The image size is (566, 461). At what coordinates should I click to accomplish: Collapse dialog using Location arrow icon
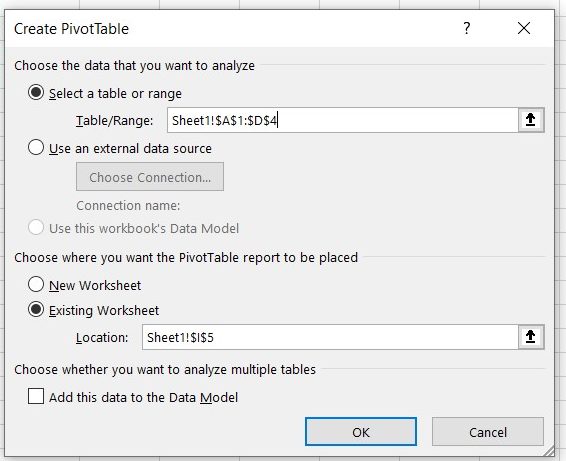(531, 337)
